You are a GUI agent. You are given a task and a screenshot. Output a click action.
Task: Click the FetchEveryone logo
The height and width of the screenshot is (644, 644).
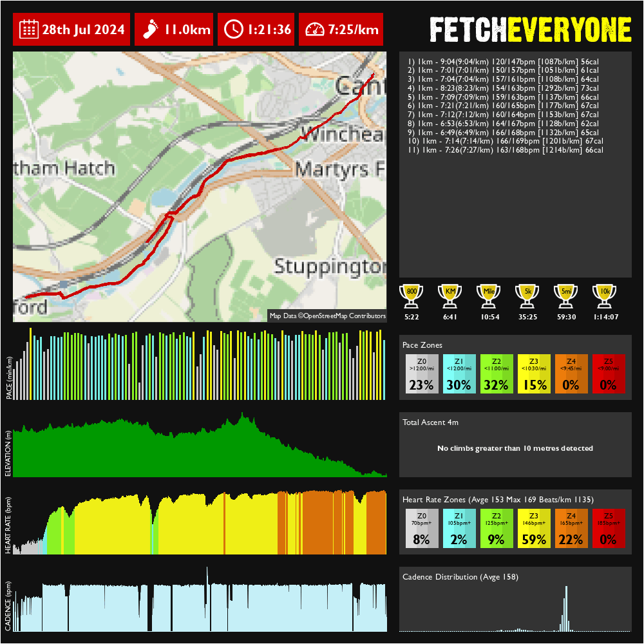coord(529,30)
